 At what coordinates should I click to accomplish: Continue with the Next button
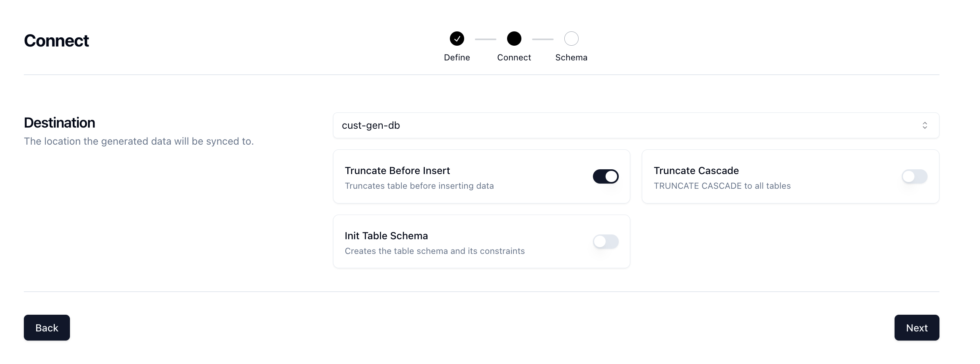(916, 328)
